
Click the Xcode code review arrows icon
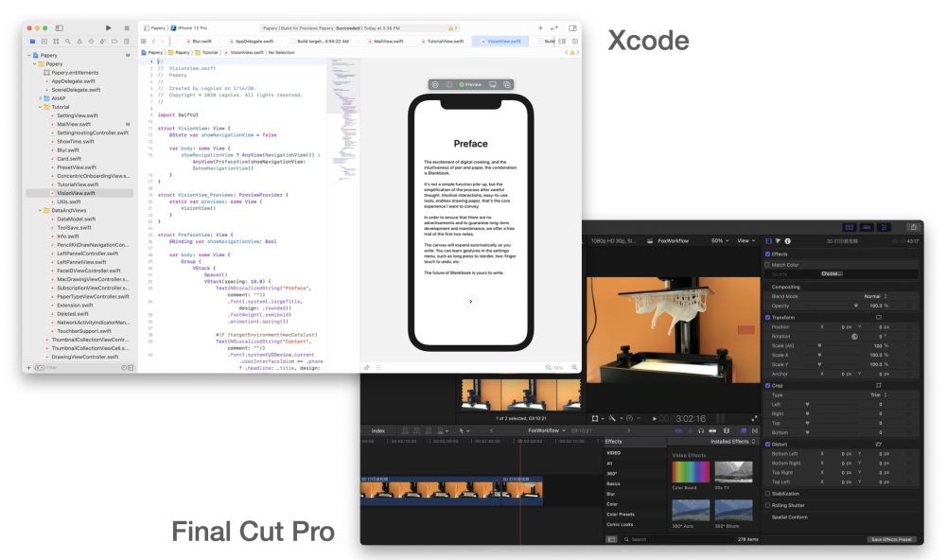click(554, 27)
